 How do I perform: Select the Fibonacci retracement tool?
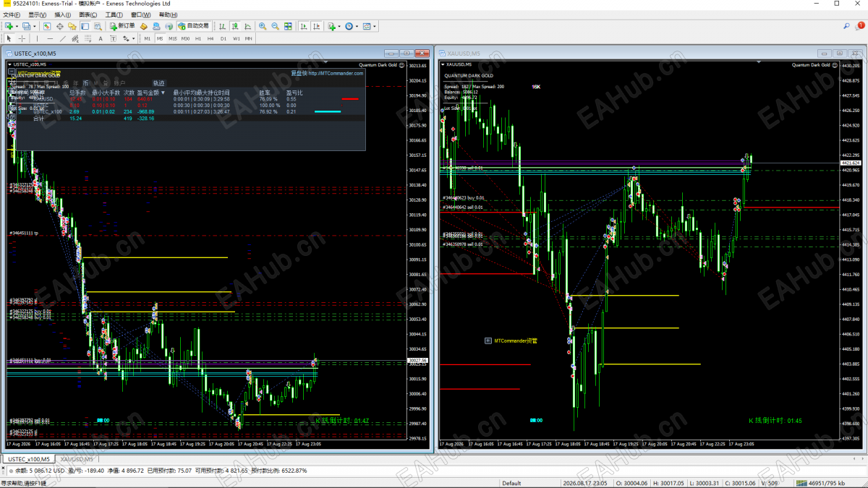pos(88,38)
